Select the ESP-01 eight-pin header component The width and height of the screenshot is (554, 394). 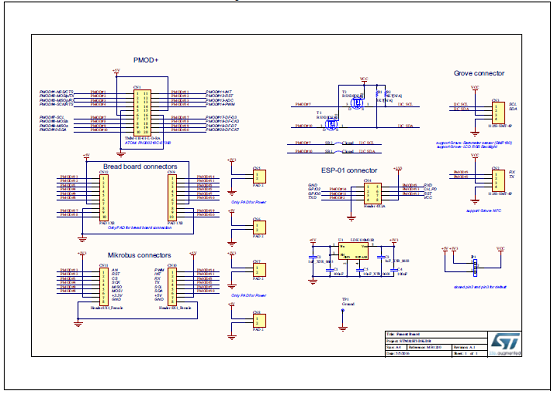point(372,193)
